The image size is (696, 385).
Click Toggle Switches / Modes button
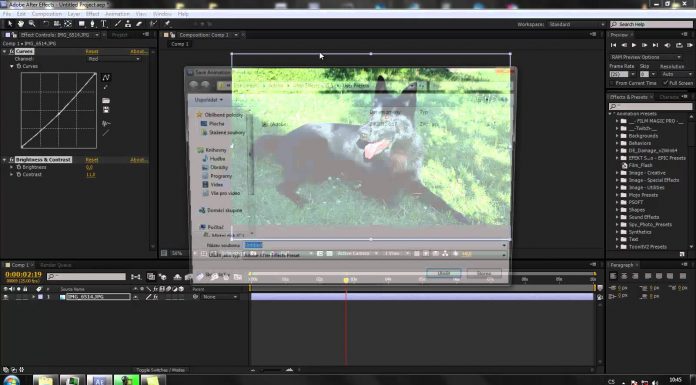pyautogui.click(x=161, y=370)
